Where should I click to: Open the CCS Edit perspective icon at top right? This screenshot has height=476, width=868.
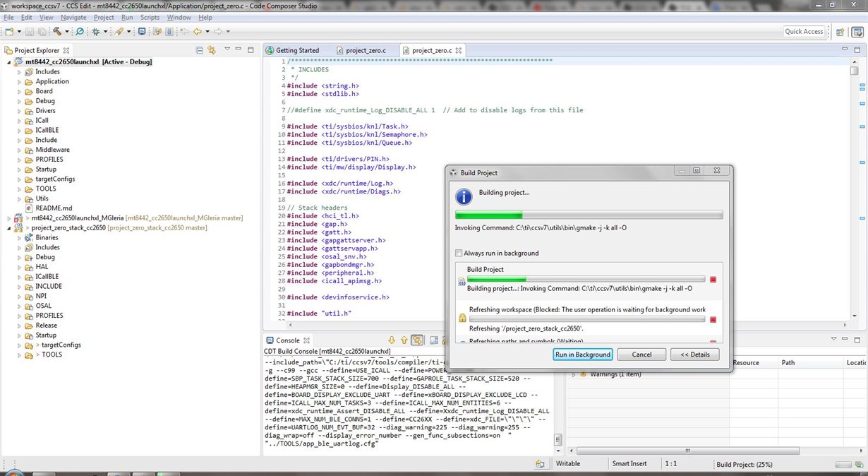click(857, 31)
